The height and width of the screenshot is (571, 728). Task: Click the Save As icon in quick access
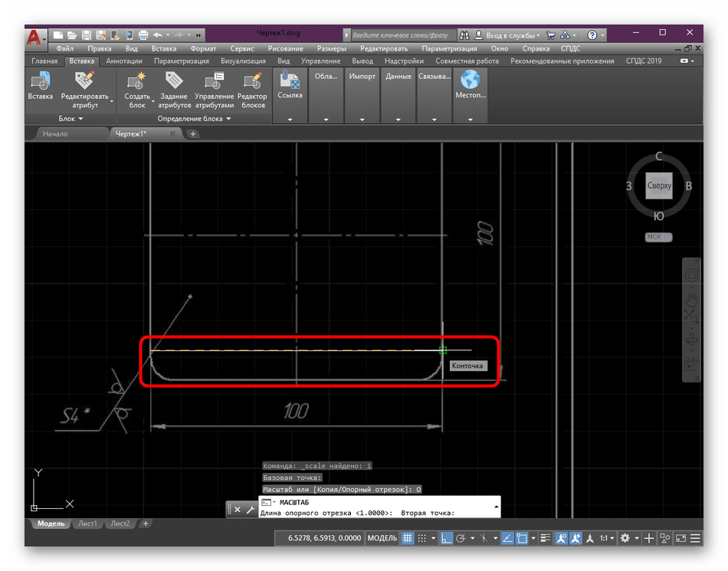coord(100,34)
